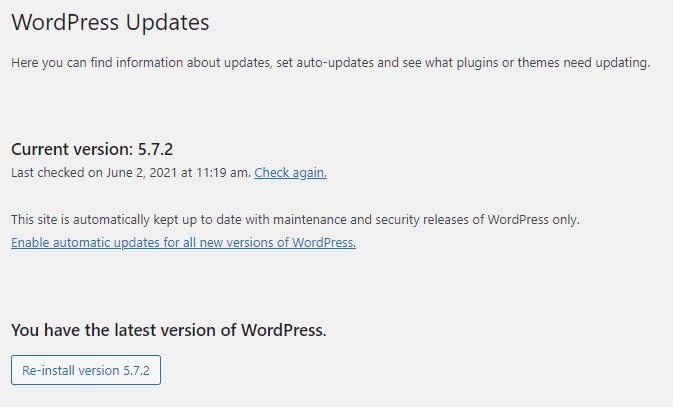
Task: Click '5.7.2' inside the Re-install button
Action: tap(136, 370)
